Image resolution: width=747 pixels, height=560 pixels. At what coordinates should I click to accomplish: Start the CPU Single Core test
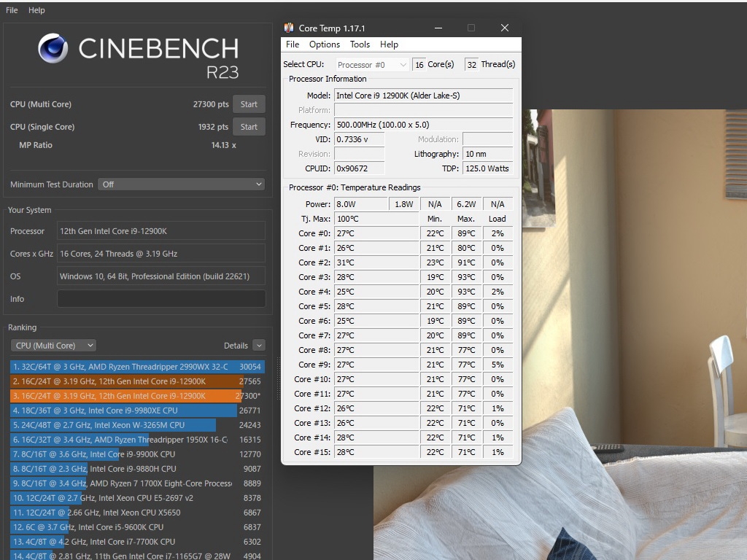(249, 127)
